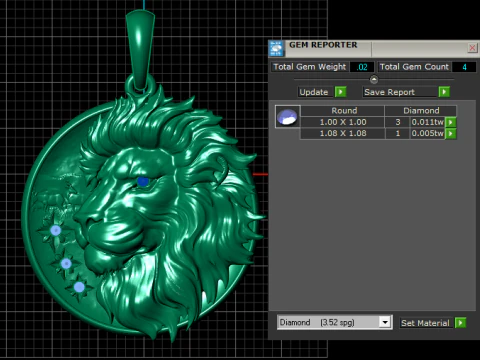This screenshot has width=480, height=360.
Task: Select the dark blue gem in lion's eye
Action: (143, 182)
